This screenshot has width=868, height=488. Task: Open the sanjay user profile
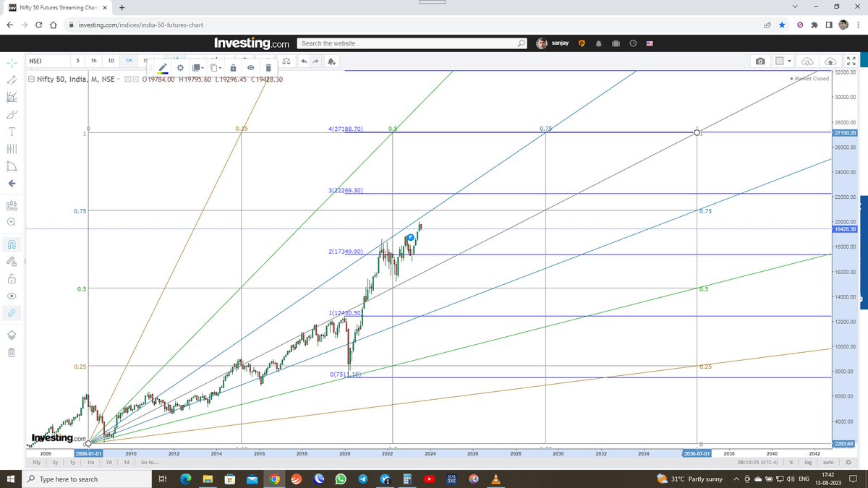click(553, 43)
